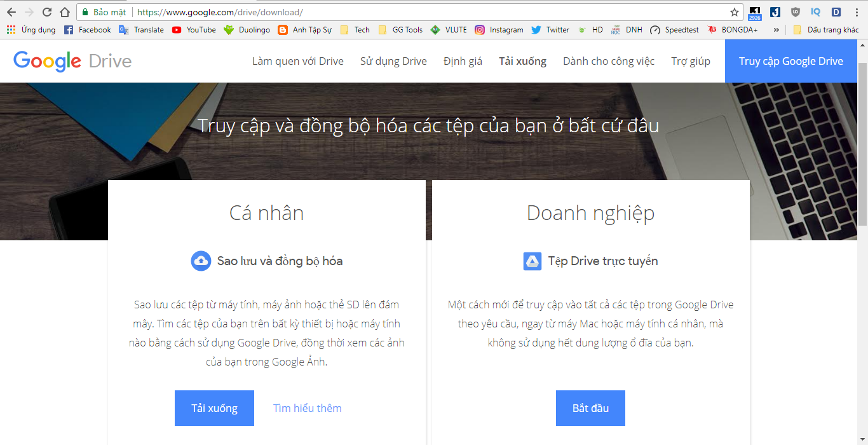
Task: Click the scrollbar up arrow
Action: 862,45
